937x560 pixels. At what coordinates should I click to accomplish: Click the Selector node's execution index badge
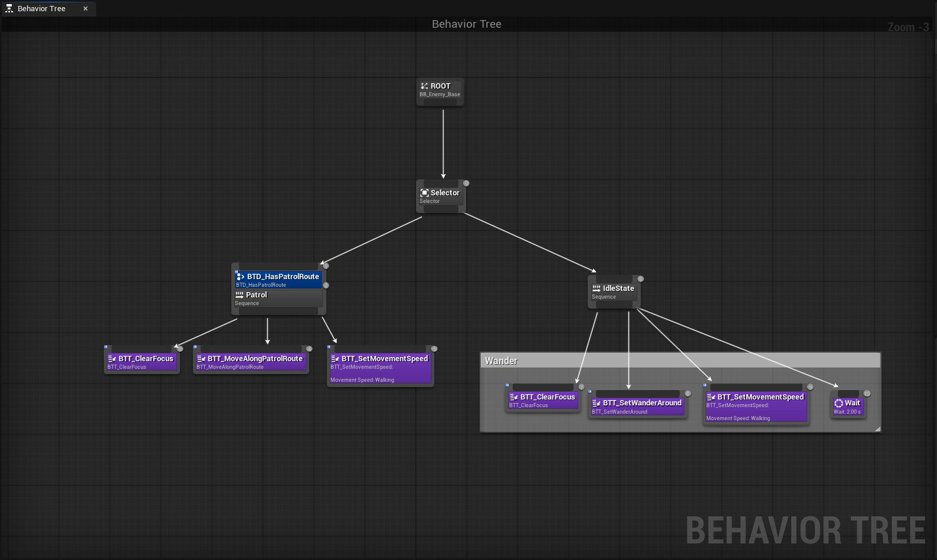[x=466, y=184]
